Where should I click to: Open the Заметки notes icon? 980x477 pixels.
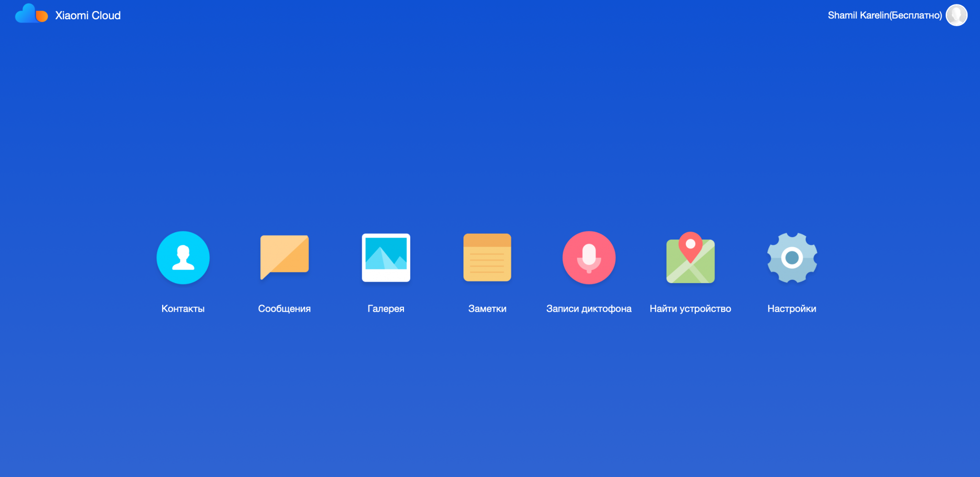(x=487, y=258)
